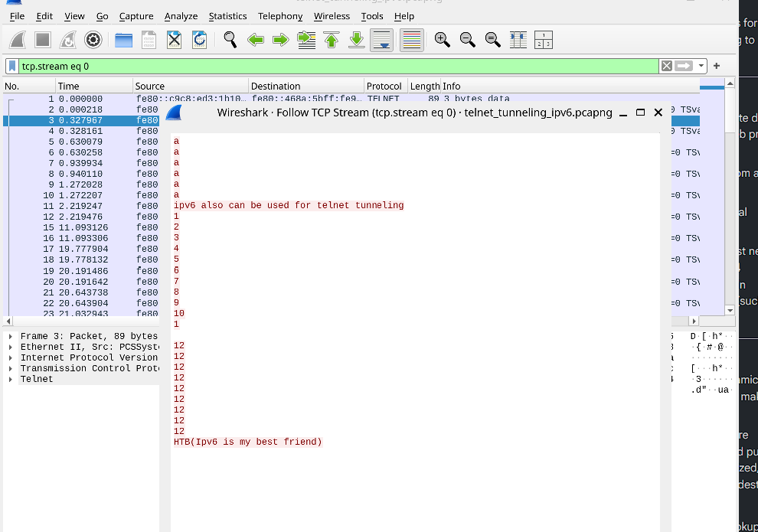
Task: Toggle packet list colorization
Action: pos(412,40)
